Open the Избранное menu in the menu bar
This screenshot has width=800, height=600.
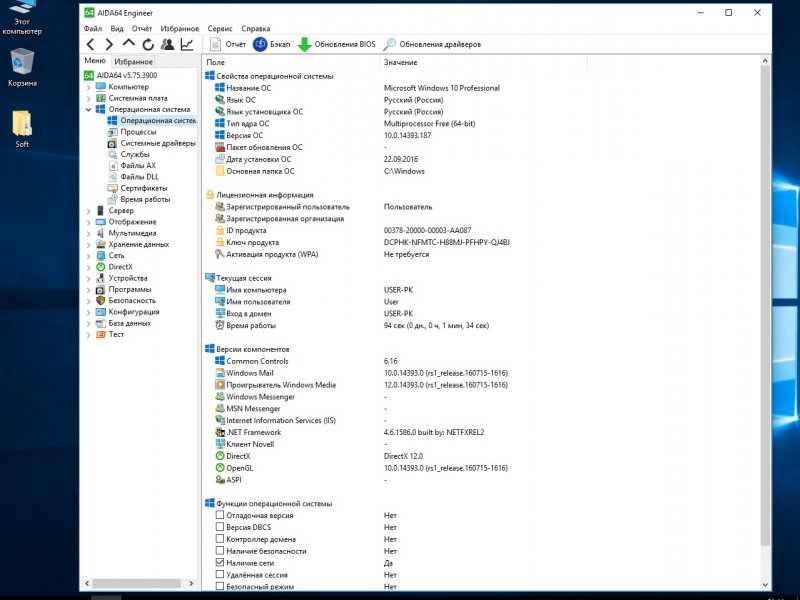[180, 29]
